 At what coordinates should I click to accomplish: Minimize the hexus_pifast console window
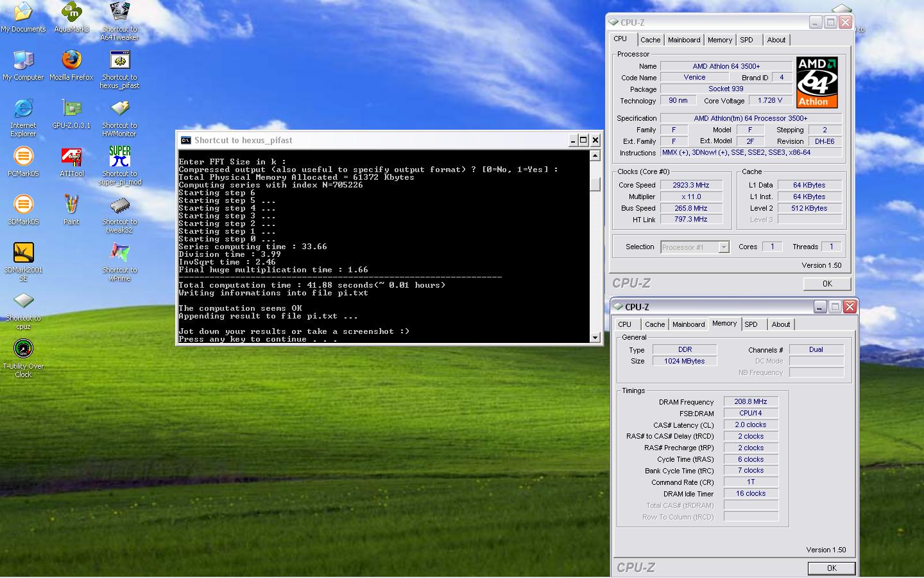[572, 140]
